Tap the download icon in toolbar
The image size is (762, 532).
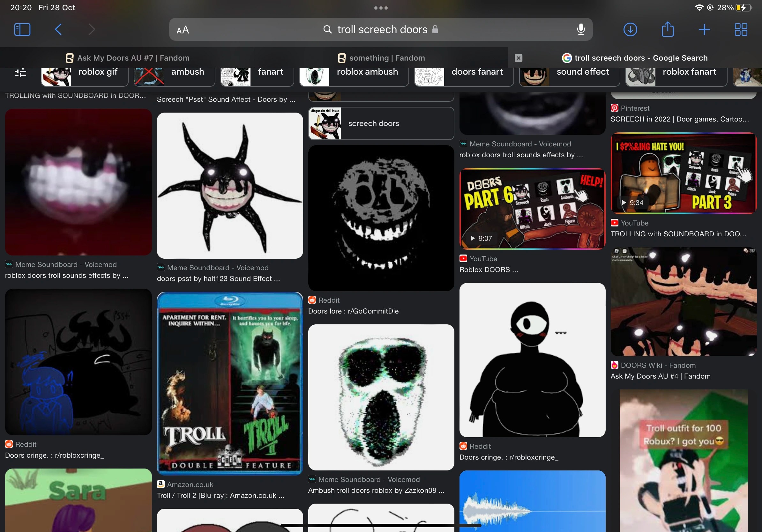630,30
